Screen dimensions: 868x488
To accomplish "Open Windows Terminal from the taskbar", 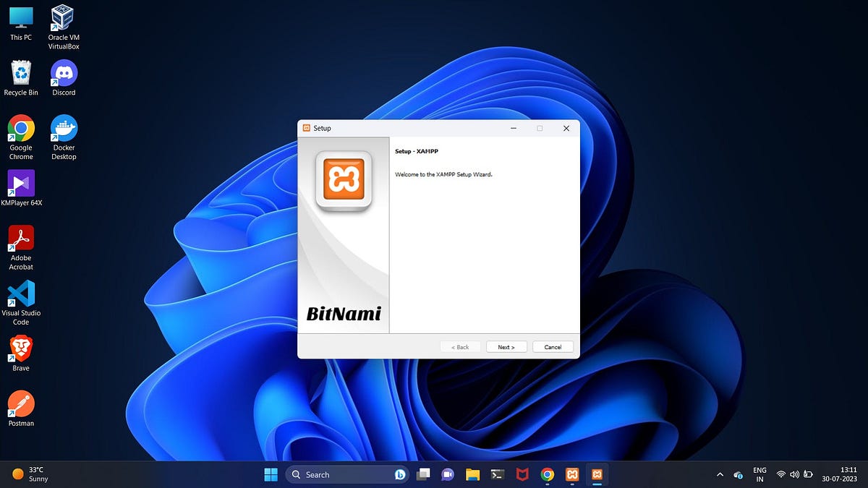I will tap(498, 474).
